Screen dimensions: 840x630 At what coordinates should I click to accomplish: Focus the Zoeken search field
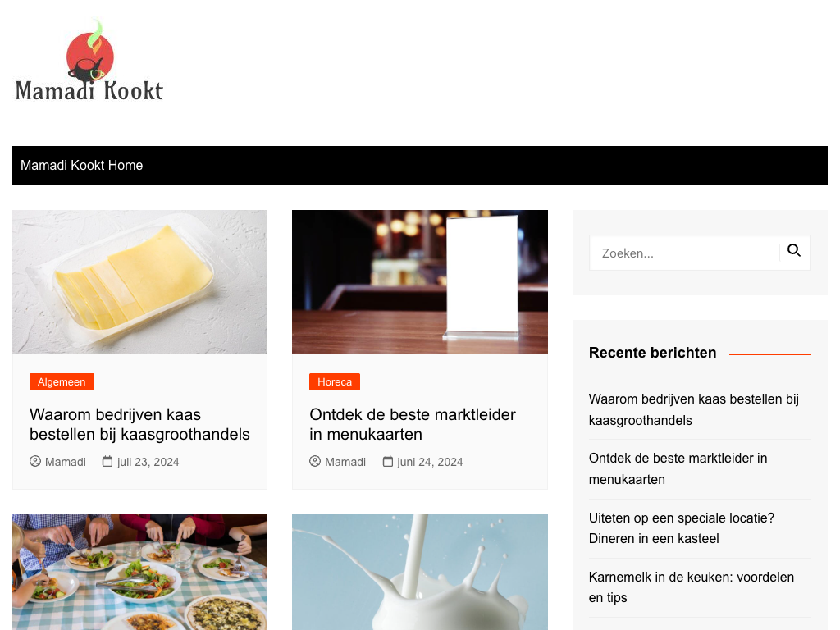(685, 253)
